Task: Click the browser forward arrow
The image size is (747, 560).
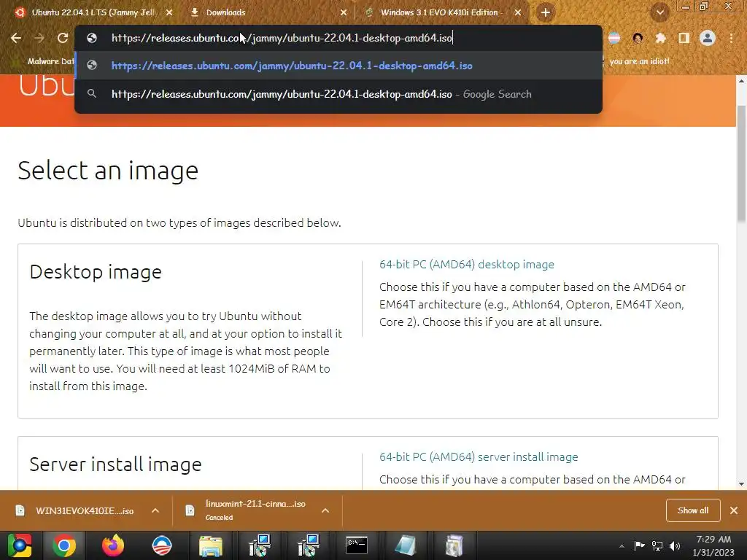Action: (x=39, y=38)
